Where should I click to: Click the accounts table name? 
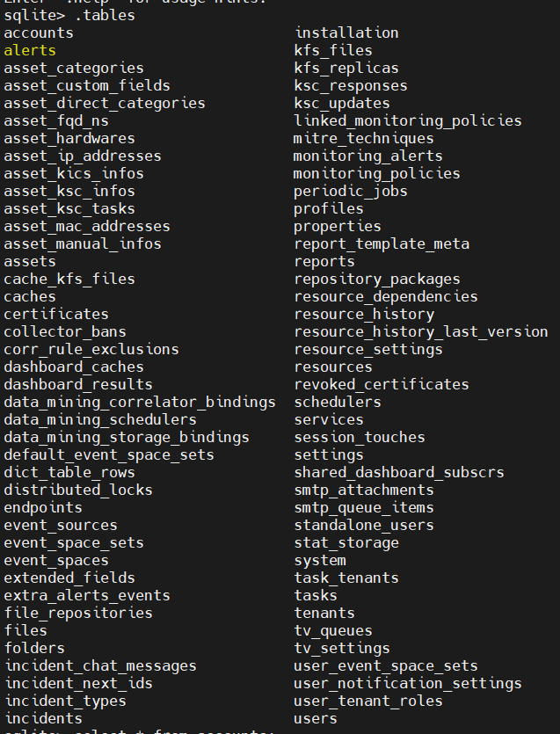point(39,33)
